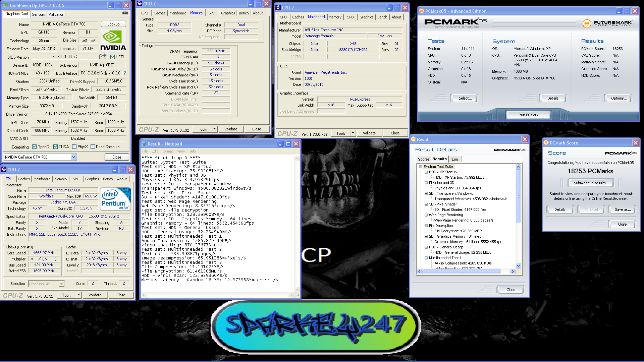Click the BIOS export arrow icon in GPU-Z
Image resolution: width=644 pixels, height=362 pixels.
pyautogui.click(x=103, y=57)
